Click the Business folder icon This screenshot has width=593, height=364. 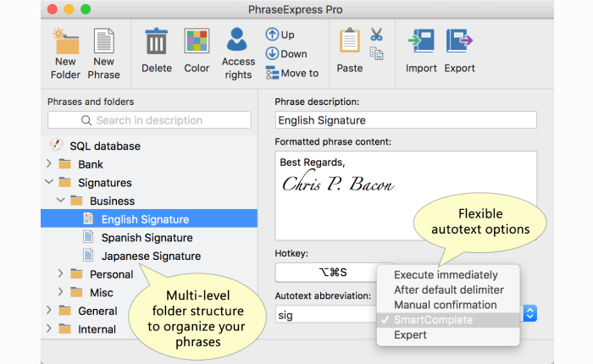76,201
